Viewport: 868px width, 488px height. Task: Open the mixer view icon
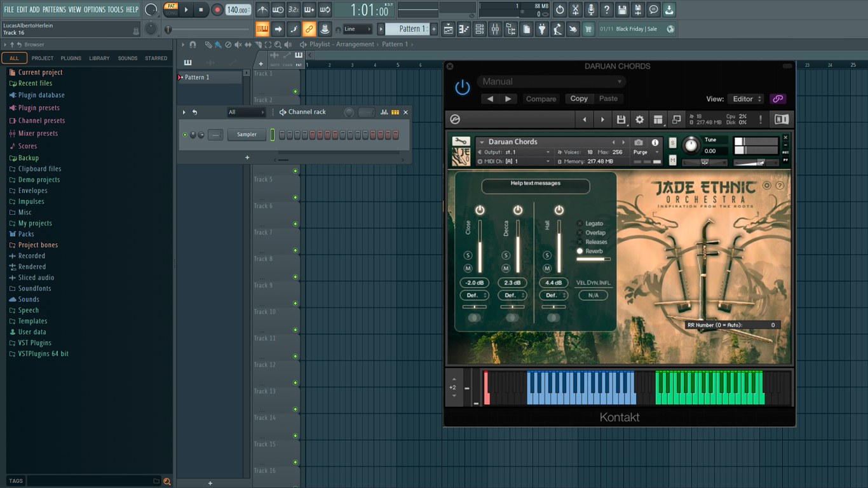(x=495, y=29)
